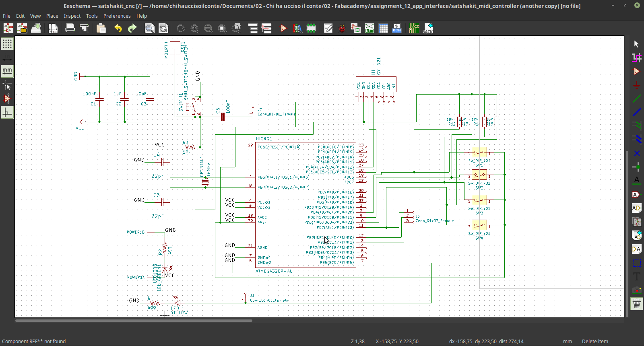The width and height of the screenshot is (644, 346).
Task: Redo the last undone edit
Action: (132, 28)
